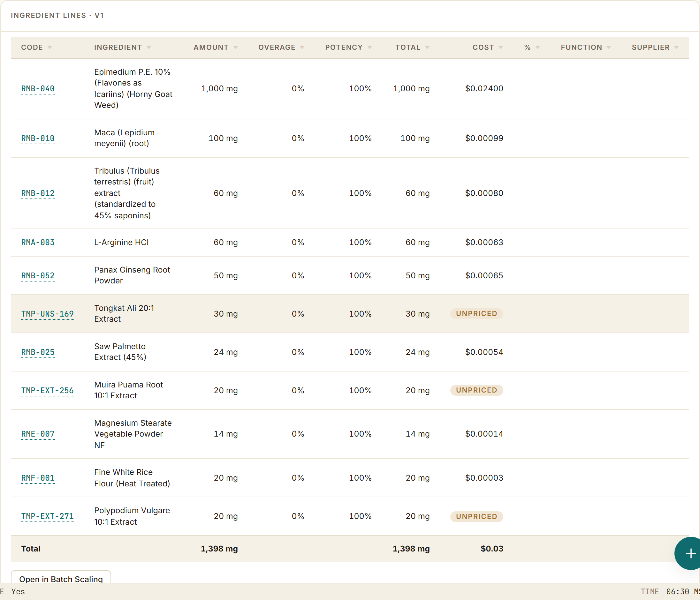The height and width of the screenshot is (600, 700).
Task: Click UNPRICED badge for Muira Puama
Action: coord(476,390)
